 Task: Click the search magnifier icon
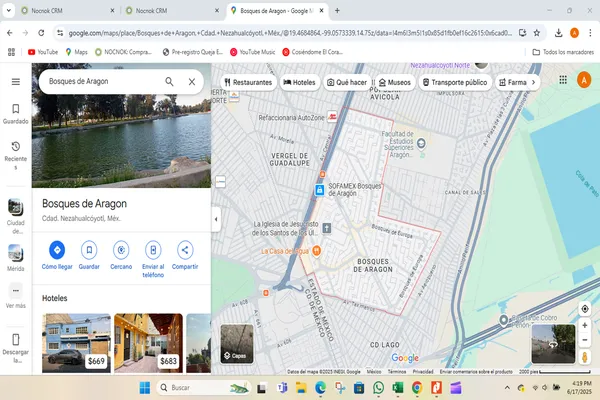click(169, 81)
